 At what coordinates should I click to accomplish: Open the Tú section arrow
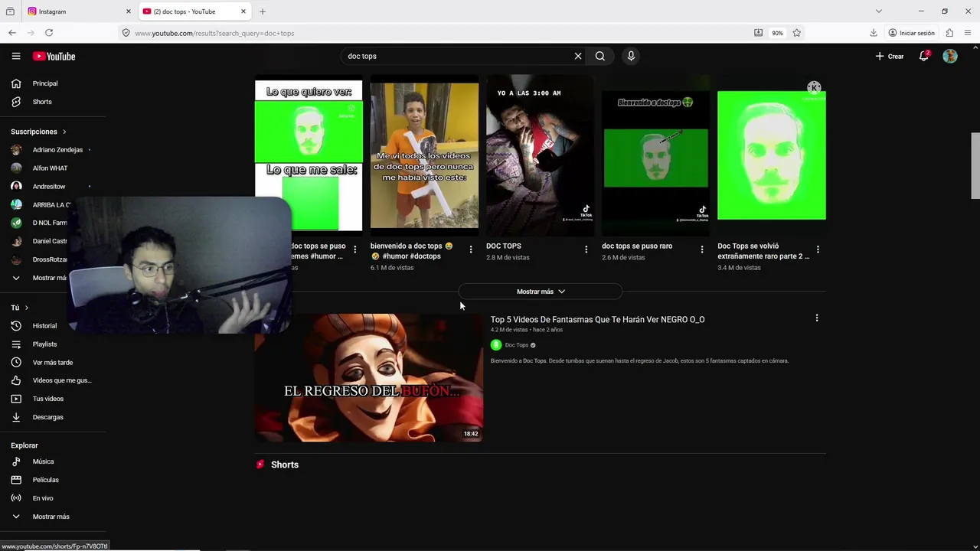point(26,308)
